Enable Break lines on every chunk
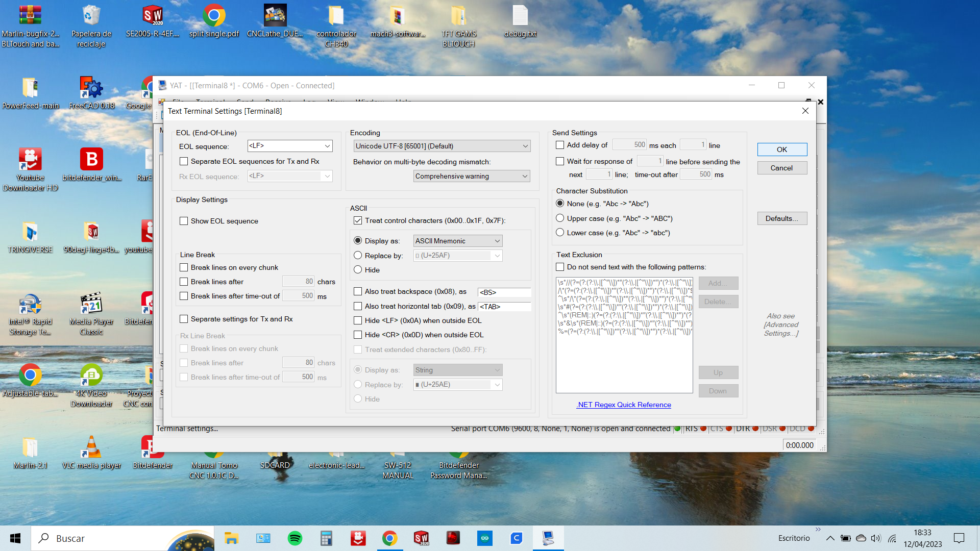Screen dimensions: 980x551 (183, 267)
